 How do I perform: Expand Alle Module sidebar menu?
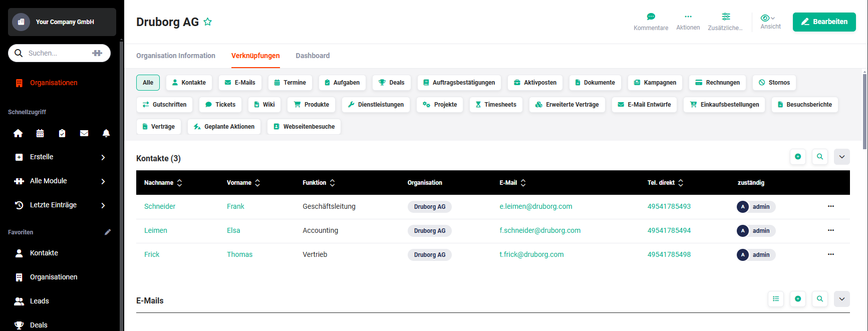click(60, 181)
